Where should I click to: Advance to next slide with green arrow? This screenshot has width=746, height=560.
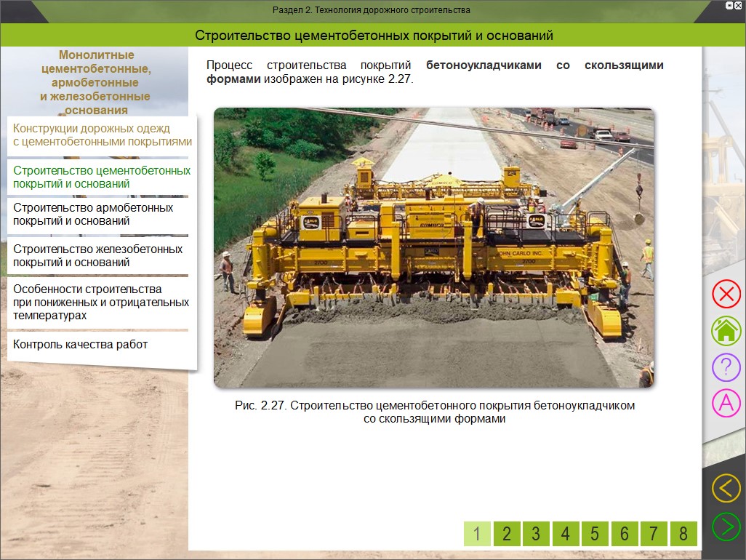[725, 526]
